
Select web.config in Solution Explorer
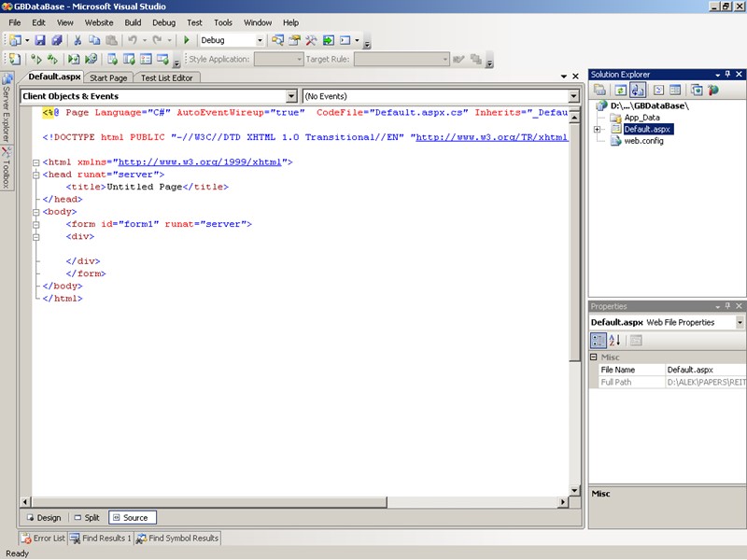pyautogui.click(x=643, y=141)
